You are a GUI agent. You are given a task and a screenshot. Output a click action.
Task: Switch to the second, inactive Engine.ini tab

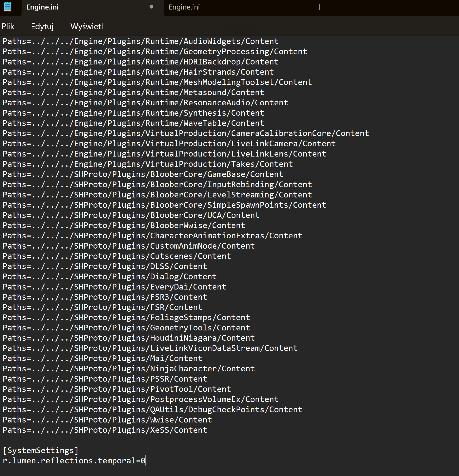coord(234,8)
